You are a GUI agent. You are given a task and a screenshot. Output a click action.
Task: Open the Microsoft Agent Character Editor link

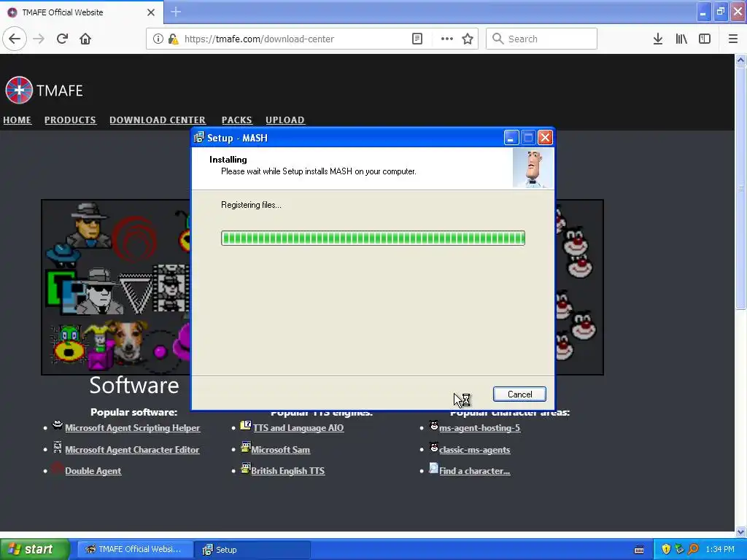tap(132, 449)
